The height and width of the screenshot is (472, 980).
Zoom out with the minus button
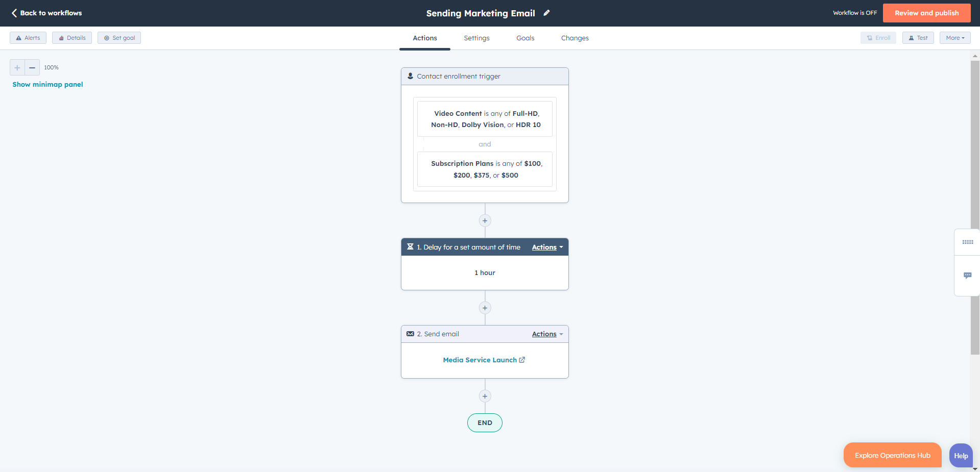point(32,67)
